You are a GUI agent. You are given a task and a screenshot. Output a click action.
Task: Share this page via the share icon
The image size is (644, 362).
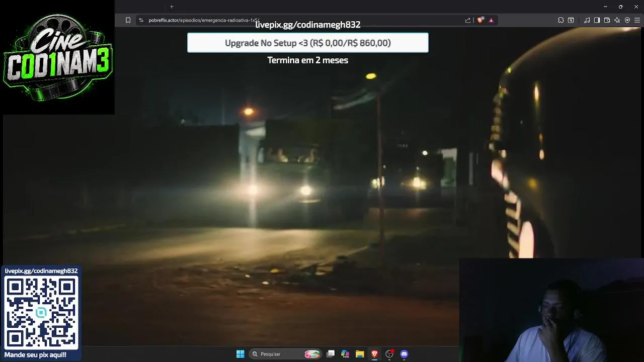click(x=468, y=20)
